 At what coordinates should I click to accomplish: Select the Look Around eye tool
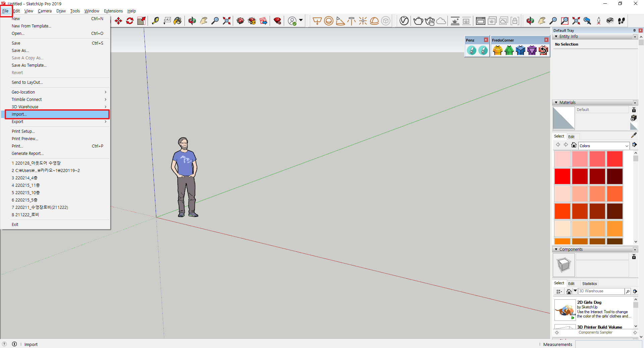(x=610, y=21)
